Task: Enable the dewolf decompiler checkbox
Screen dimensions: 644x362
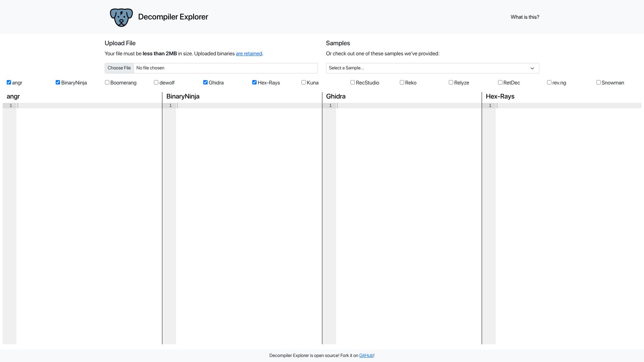Action: (x=156, y=82)
